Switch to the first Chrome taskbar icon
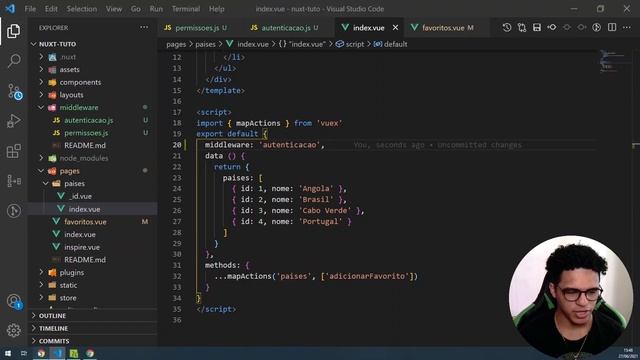This screenshot has height=360, width=640. (x=41, y=353)
